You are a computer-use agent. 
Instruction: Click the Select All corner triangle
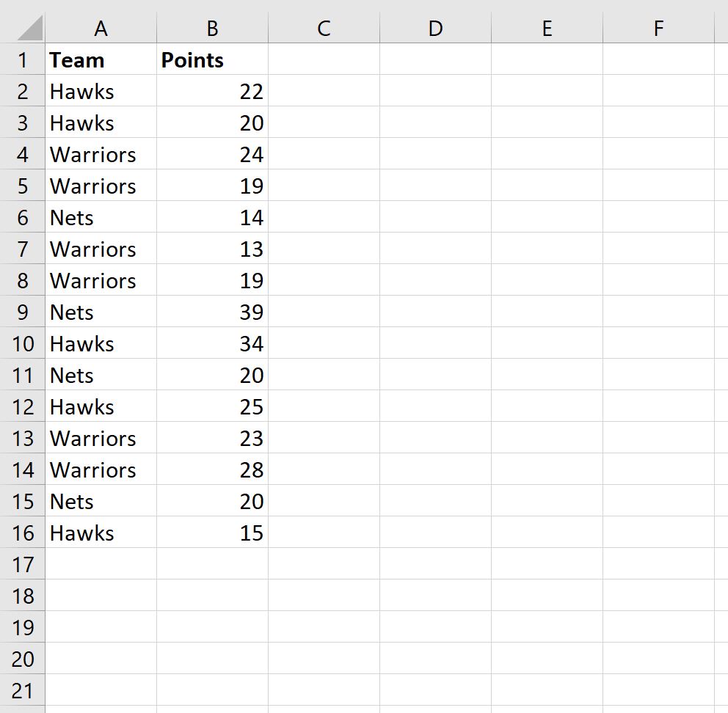(x=29, y=28)
